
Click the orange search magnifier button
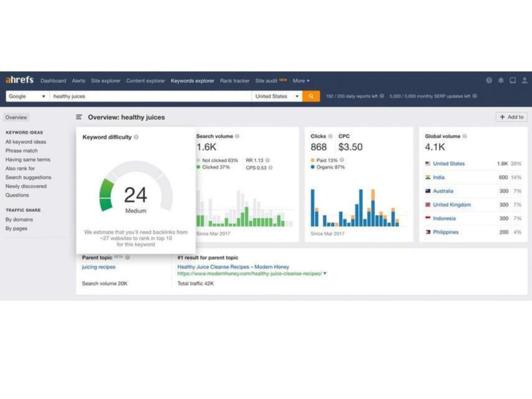click(311, 96)
